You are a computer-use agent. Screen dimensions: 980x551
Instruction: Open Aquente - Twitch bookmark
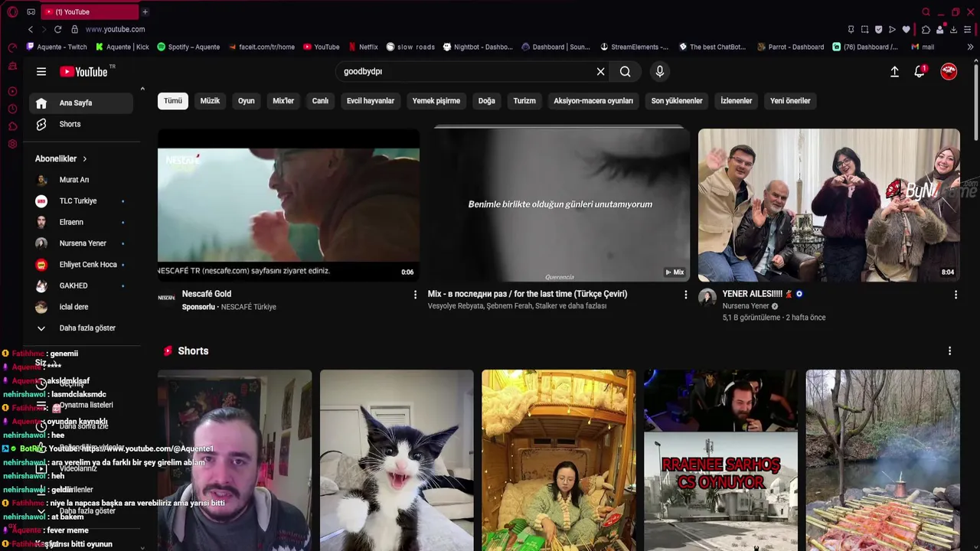pos(57,47)
